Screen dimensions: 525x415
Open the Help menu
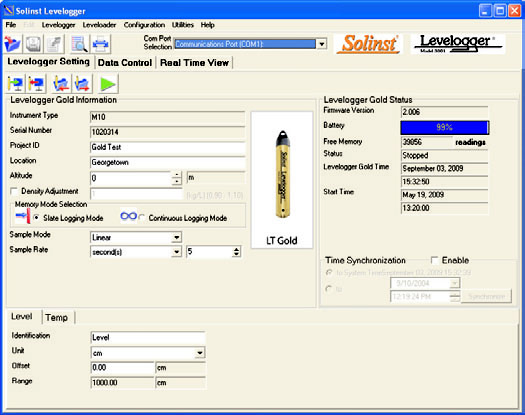tap(208, 25)
